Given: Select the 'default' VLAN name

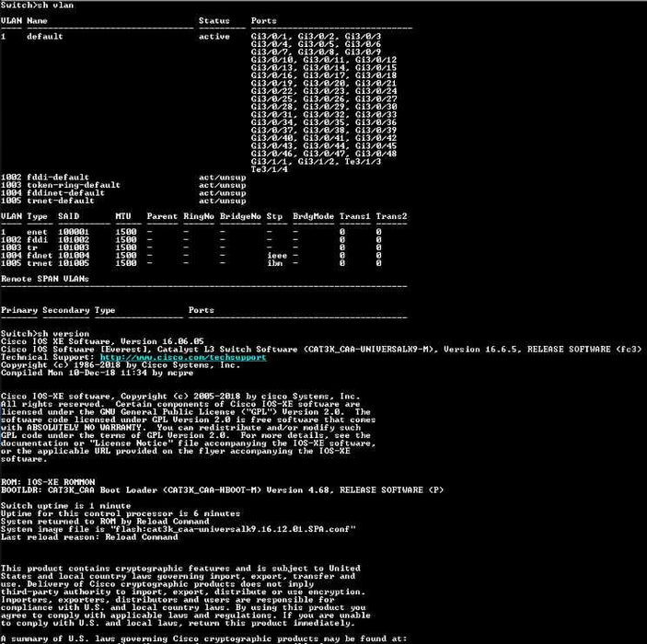Looking at the screenshot, I should coord(45,36).
